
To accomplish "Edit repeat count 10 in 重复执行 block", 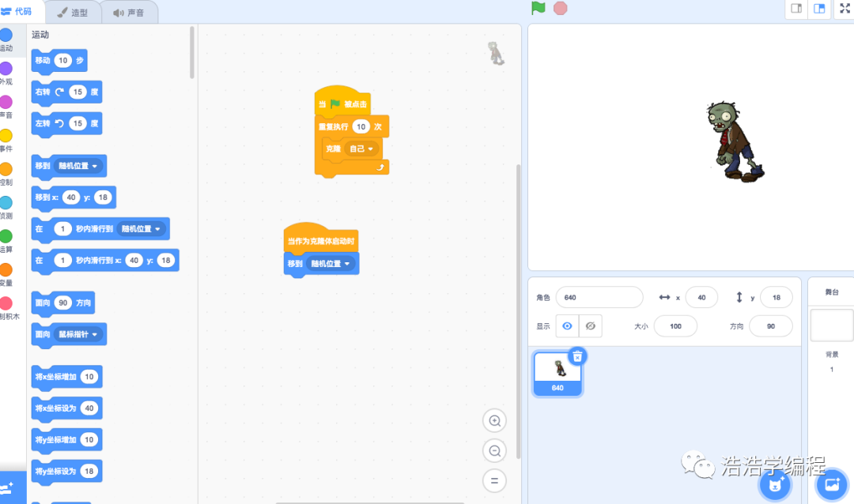I will tap(361, 127).
